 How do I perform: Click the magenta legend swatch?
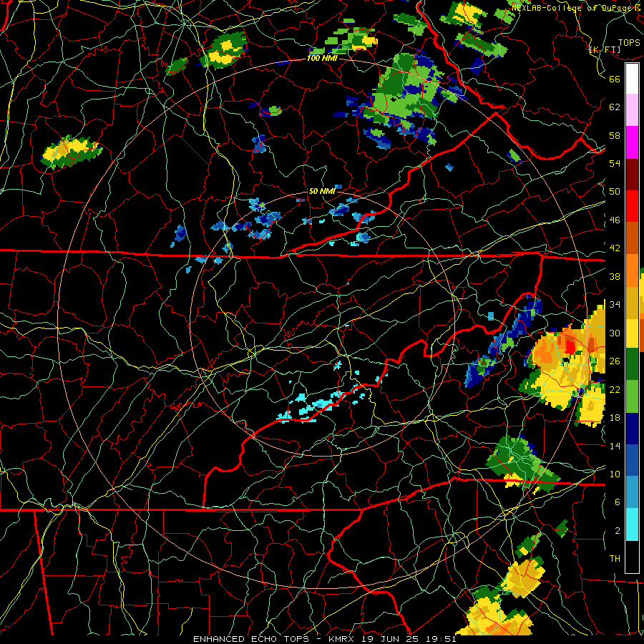[x=632, y=142]
